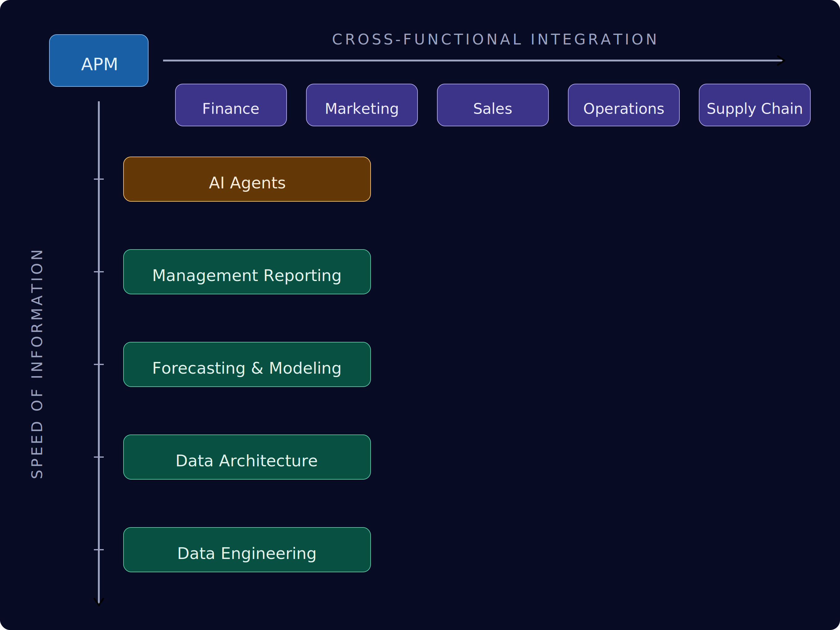
Task: Click the Forecasting & Modeling block
Action: (x=247, y=364)
